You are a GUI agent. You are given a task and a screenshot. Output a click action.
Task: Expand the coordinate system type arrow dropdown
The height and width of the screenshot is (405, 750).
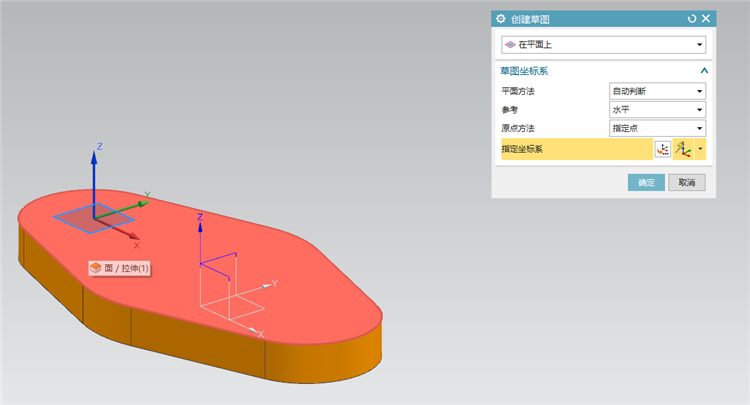(x=700, y=149)
